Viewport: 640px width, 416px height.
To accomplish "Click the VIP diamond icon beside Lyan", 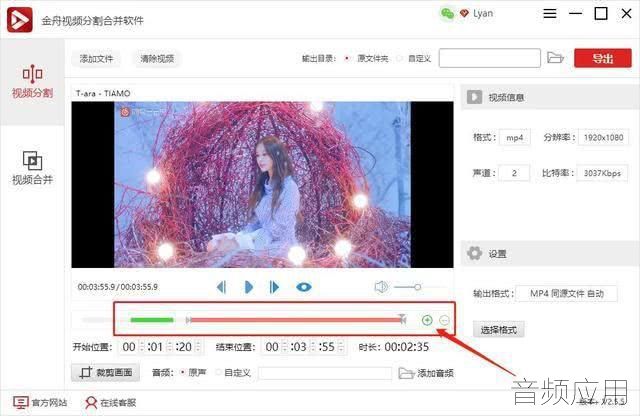I will (x=464, y=13).
